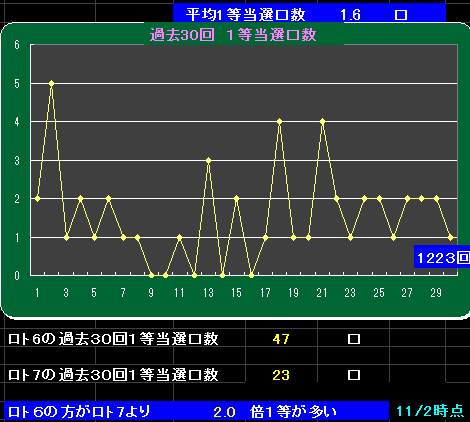Select the 11/2時点 date cell
Screen dimensions: 470x422
(x=430, y=411)
